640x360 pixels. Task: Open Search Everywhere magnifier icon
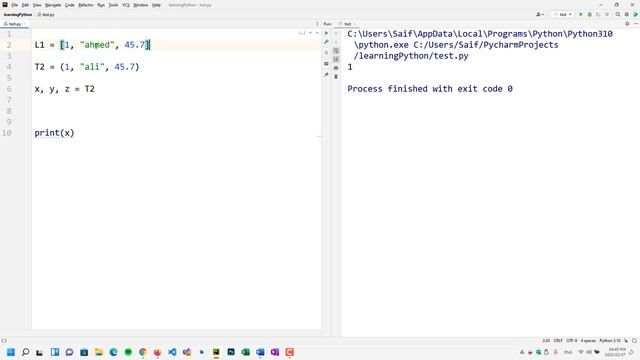click(x=618, y=14)
